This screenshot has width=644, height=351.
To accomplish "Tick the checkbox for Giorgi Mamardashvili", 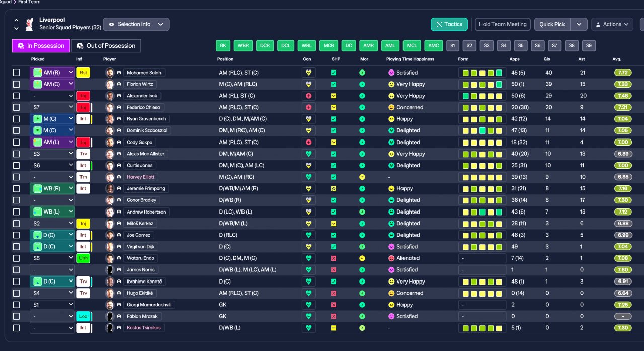I will coord(16,305).
